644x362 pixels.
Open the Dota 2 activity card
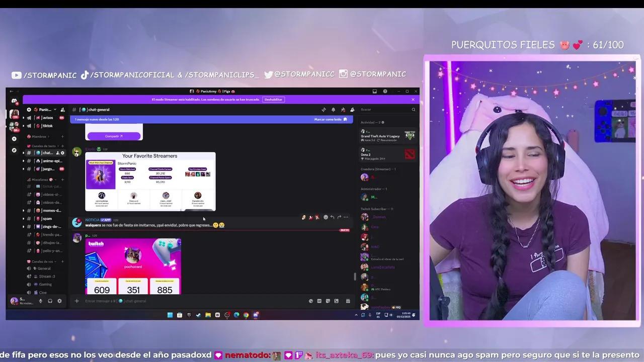pos(388,153)
